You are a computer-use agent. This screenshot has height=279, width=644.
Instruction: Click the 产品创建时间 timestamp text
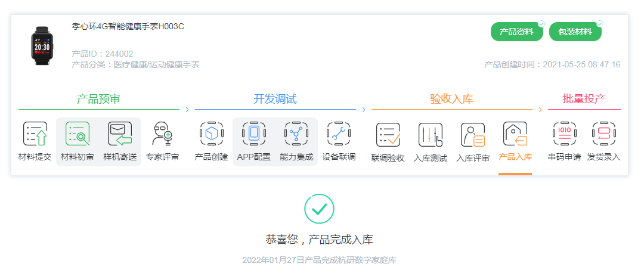click(x=552, y=64)
